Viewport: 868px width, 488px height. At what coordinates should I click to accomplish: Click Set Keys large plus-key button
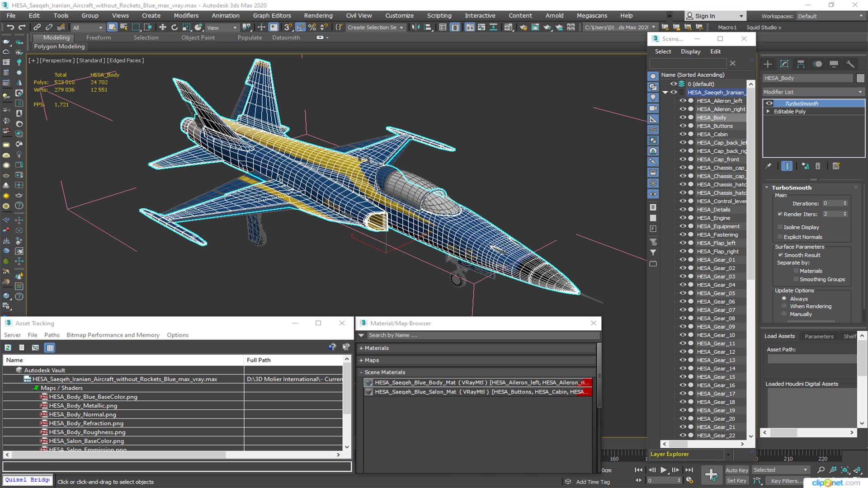712,475
